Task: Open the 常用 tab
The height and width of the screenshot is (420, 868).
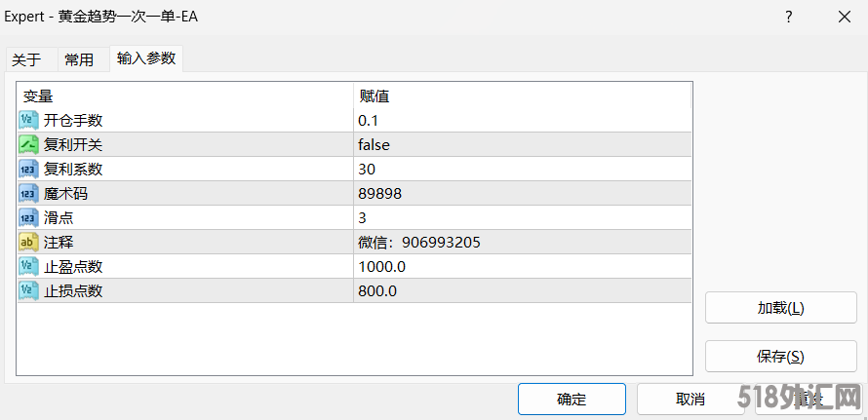Action: click(x=79, y=59)
